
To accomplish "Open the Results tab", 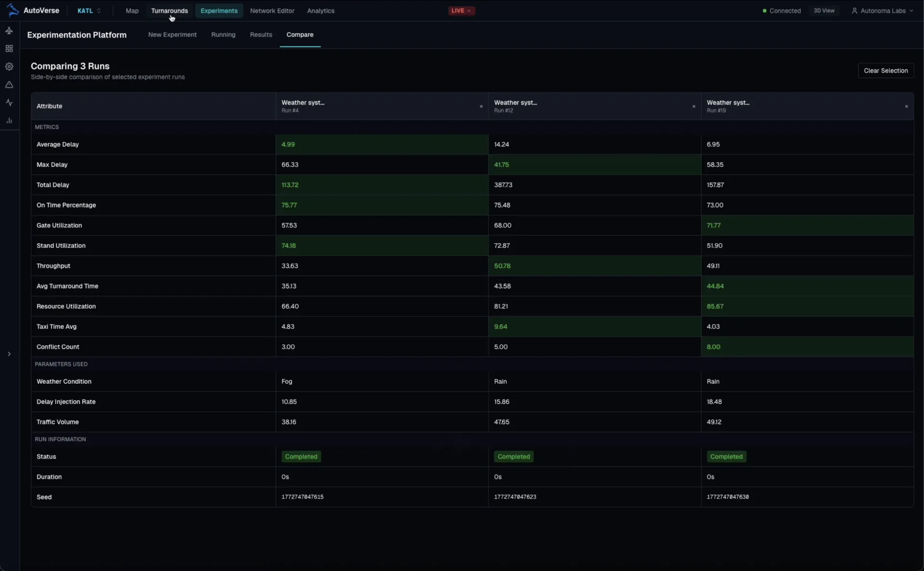I will [x=260, y=35].
